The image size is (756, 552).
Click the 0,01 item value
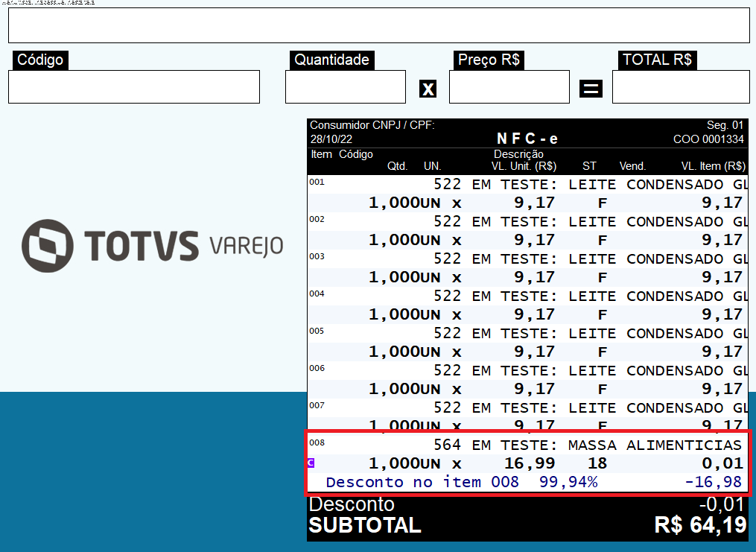click(x=722, y=463)
